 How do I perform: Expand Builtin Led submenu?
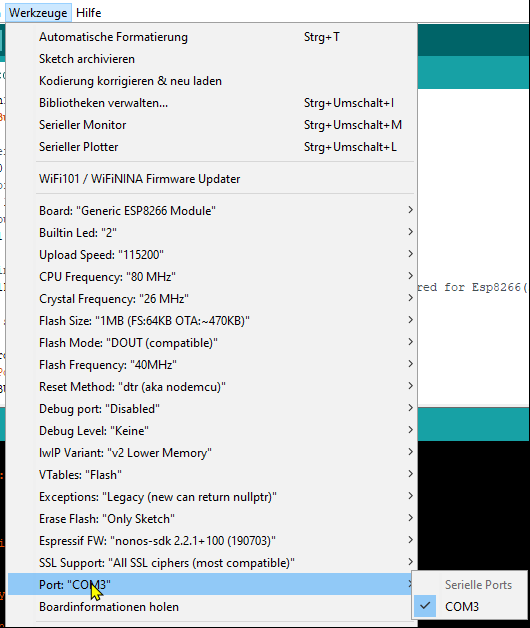[x=212, y=233]
